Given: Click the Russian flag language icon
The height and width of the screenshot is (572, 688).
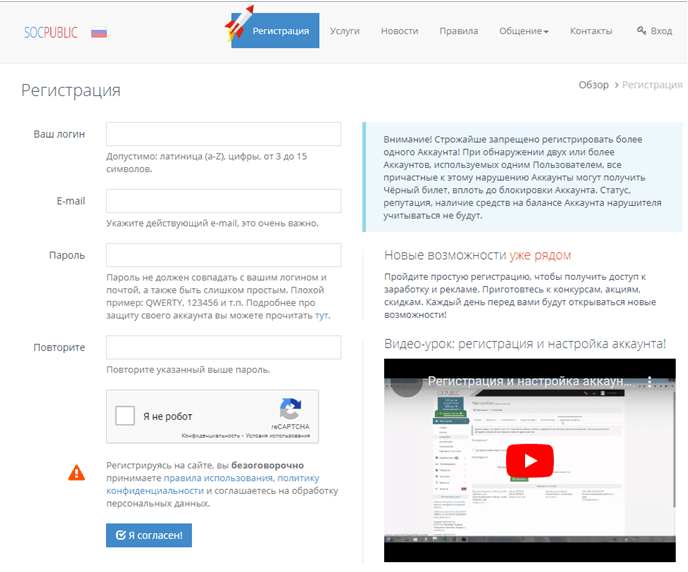Looking at the screenshot, I should coord(99,32).
